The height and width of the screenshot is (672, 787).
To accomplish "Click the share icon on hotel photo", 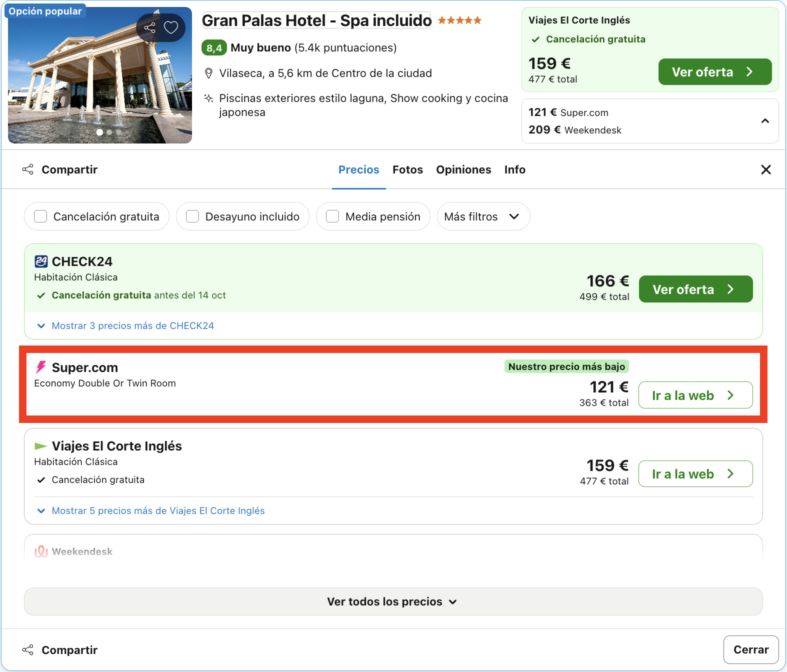I will tap(149, 27).
